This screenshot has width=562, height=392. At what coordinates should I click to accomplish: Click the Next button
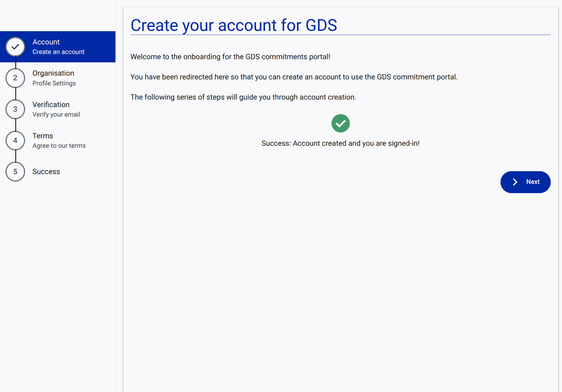click(x=525, y=182)
